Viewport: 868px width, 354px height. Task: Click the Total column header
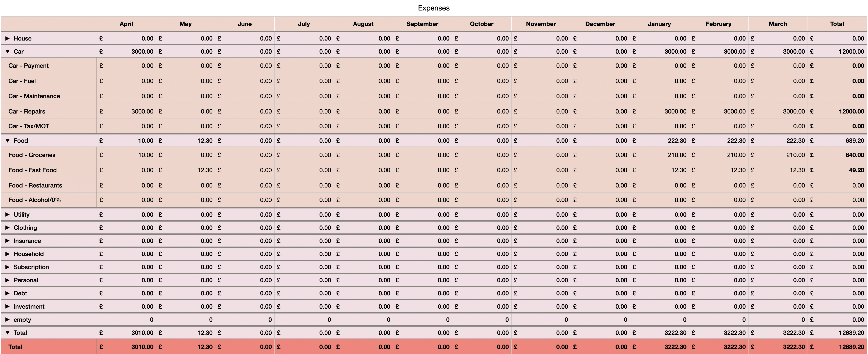[x=837, y=24]
